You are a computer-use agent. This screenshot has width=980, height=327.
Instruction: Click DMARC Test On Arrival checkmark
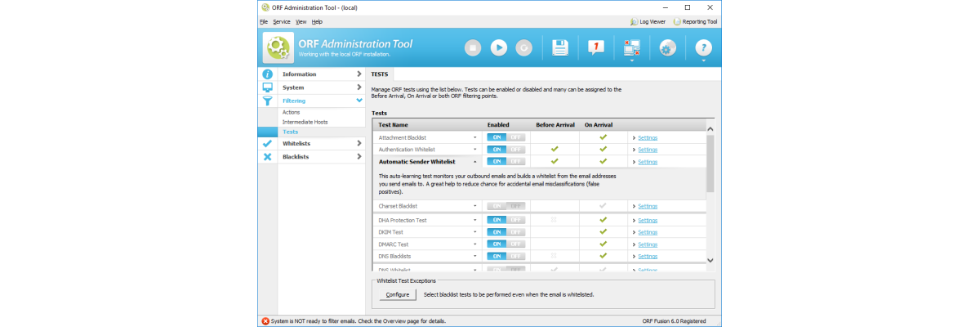[603, 244]
